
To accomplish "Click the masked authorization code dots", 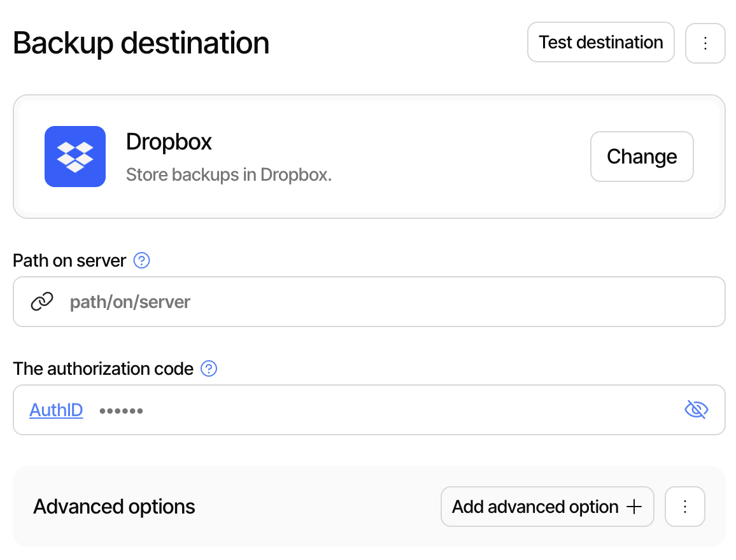I will (x=121, y=410).
